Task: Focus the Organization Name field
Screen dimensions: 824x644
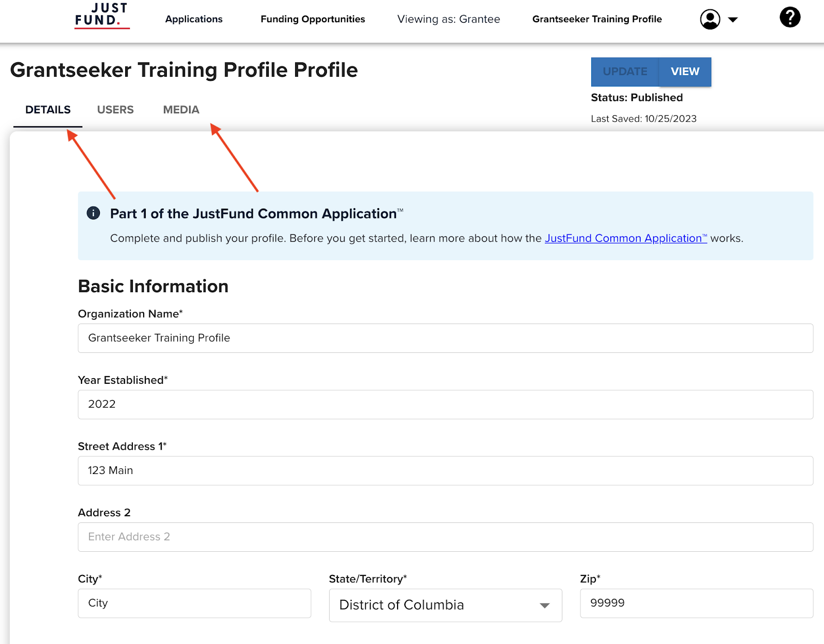Action: [445, 338]
